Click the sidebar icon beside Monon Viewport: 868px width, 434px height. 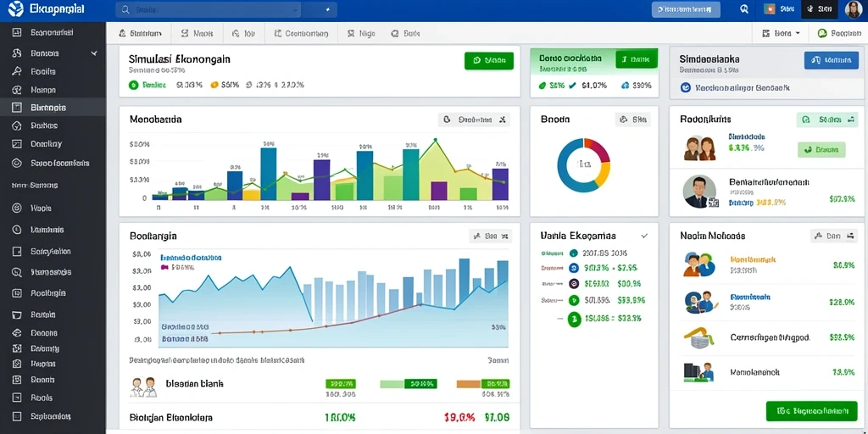tap(17, 90)
